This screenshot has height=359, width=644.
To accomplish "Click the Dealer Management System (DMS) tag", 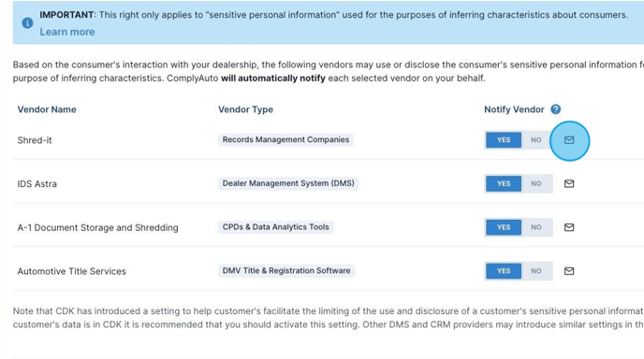I will point(288,183).
